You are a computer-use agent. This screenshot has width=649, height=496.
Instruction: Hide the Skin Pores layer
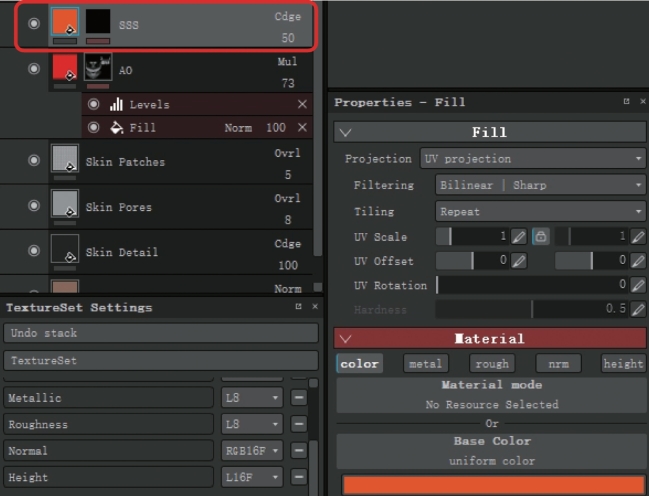(34, 205)
